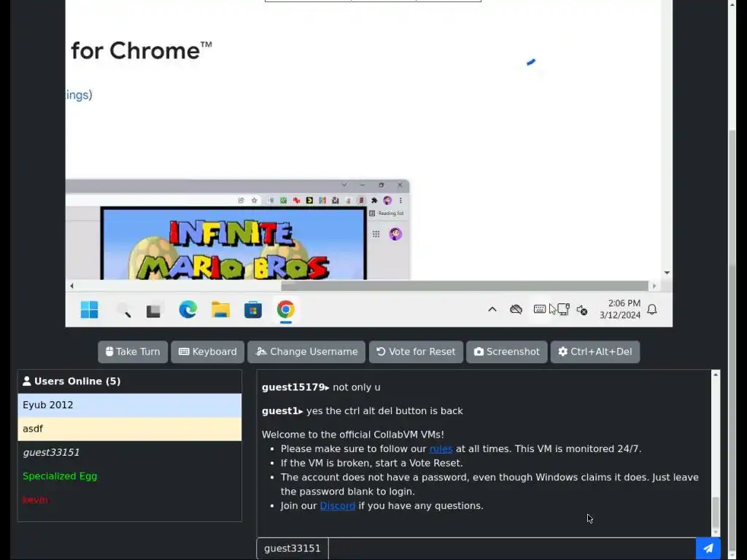Send Ctrl+Alt+Del to the VM

[595, 352]
